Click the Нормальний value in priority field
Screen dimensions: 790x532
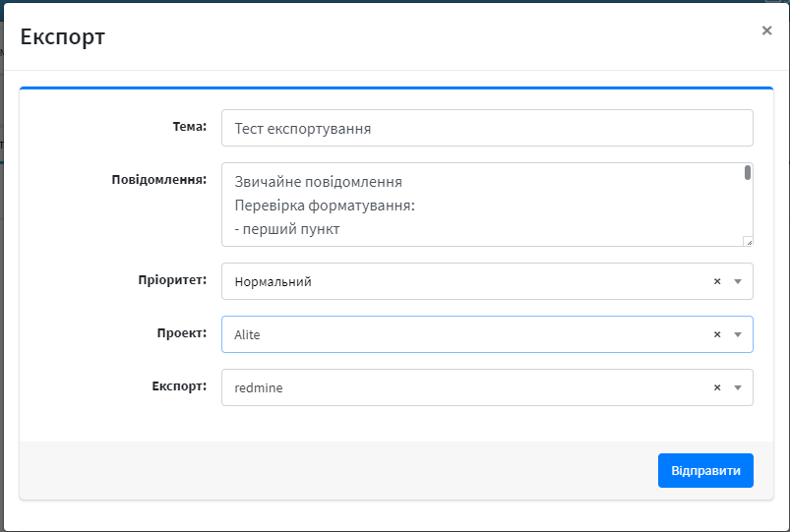click(273, 282)
